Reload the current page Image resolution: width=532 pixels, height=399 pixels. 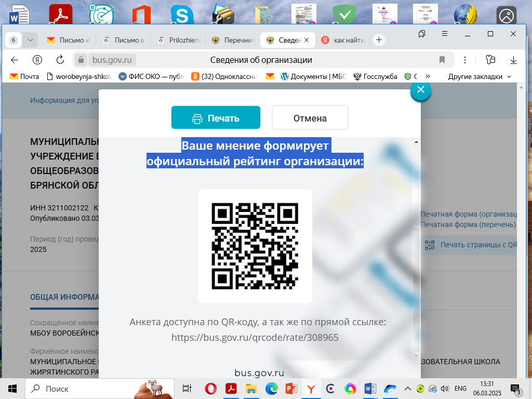[x=60, y=60]
